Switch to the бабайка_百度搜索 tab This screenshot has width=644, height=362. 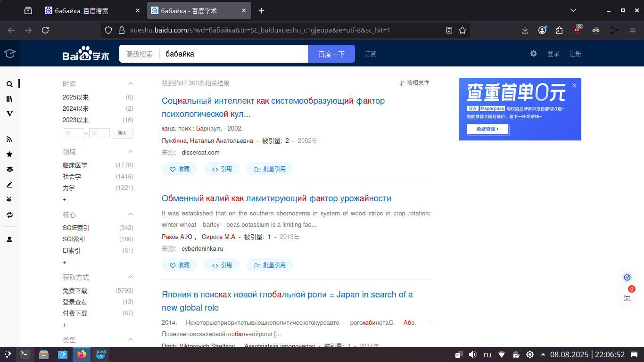[x=93, y=10]
